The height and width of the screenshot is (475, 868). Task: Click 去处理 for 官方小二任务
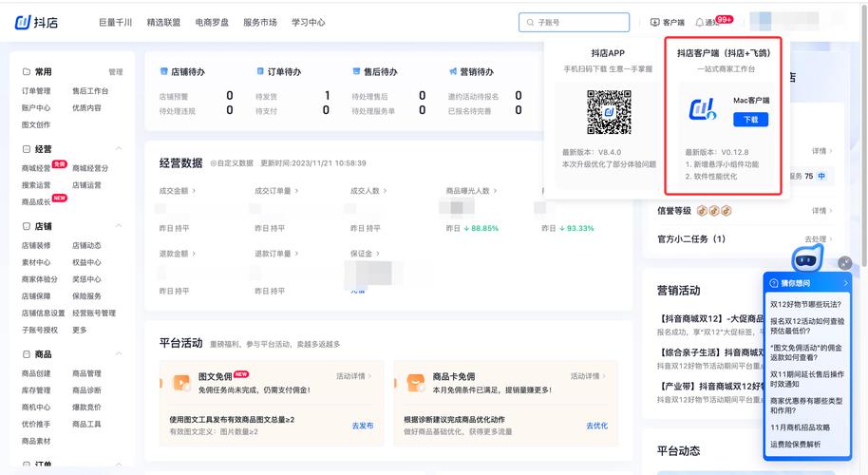819,239
